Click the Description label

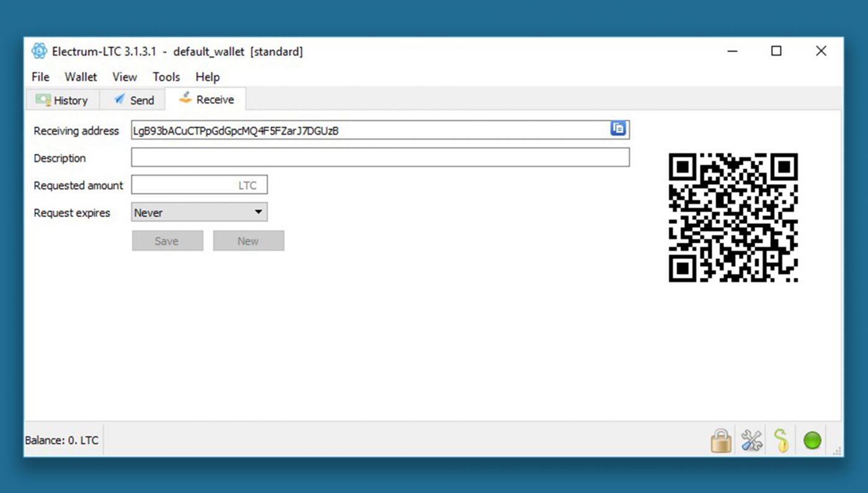pyautogui.click(x=60, y=158)
